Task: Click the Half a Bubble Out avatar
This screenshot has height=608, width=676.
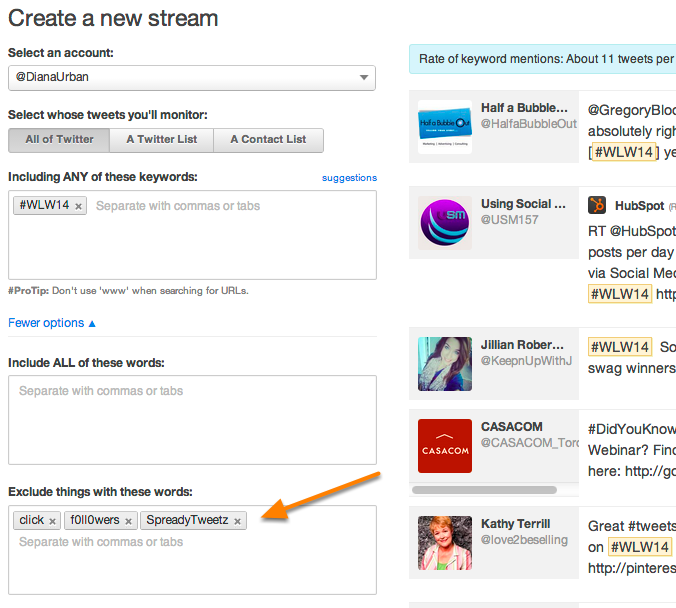Action: [444, 128]
